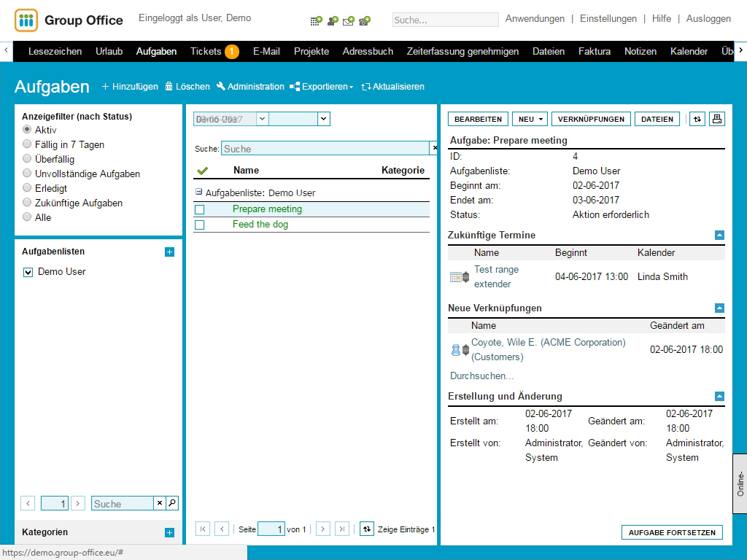Add a new task list with plus icon
The height and width of the screenshot is (560, 747).
pos(169,252)
